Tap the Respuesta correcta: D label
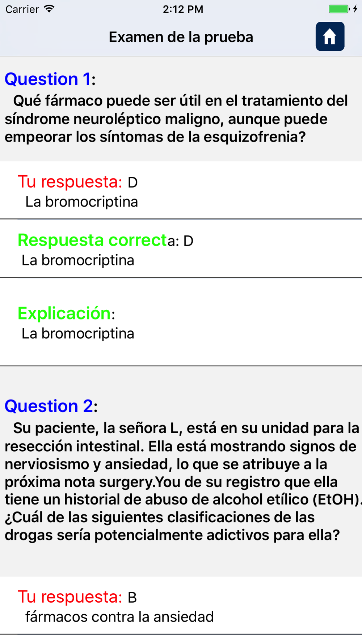This screenshot has height=644, width=362. [x=105, y=240]
